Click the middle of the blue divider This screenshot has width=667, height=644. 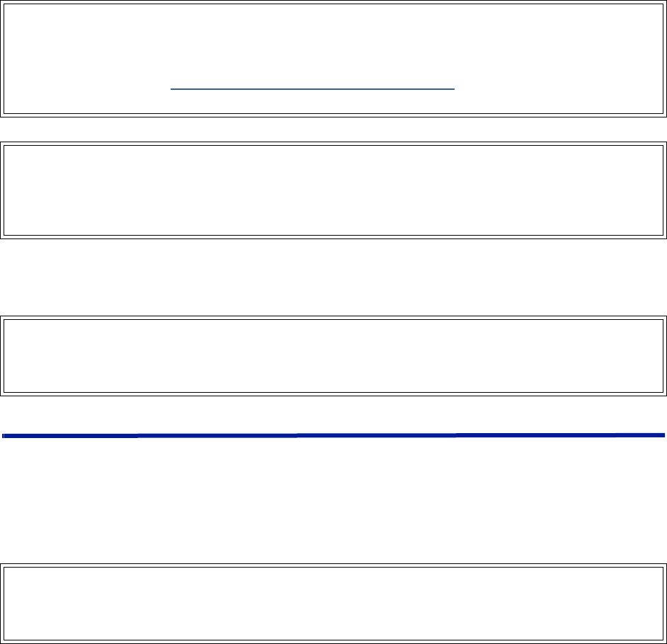[333, 434]
